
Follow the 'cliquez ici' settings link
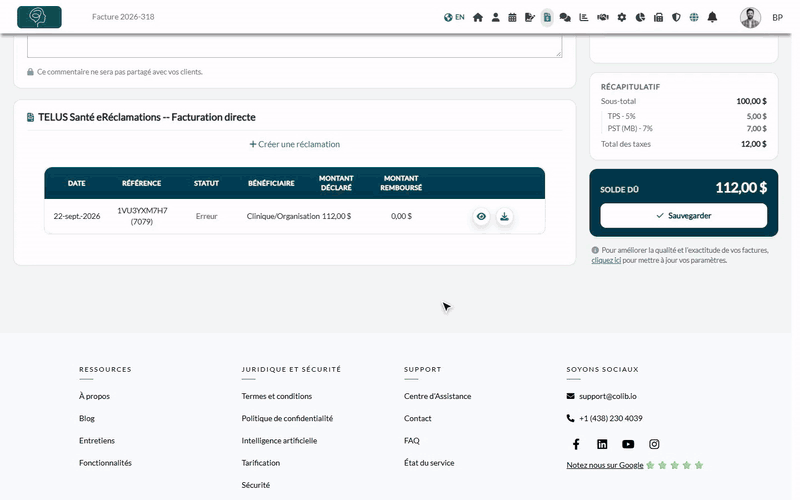606,260
